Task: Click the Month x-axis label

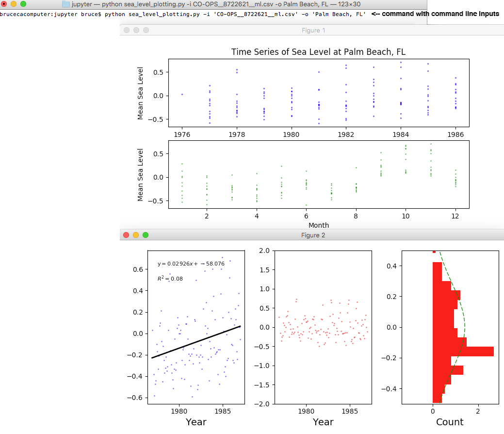Action: 319,225
